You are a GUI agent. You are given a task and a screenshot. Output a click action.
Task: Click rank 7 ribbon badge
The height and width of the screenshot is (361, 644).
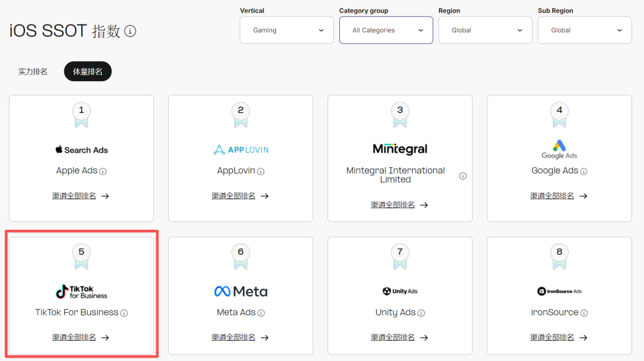400,257
